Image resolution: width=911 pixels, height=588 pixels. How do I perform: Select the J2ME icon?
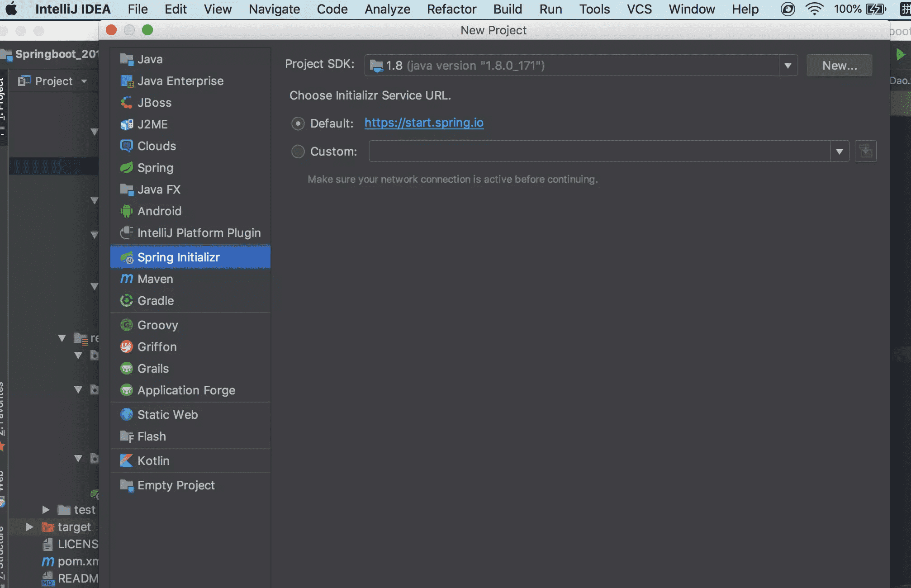tap(127, 124)
